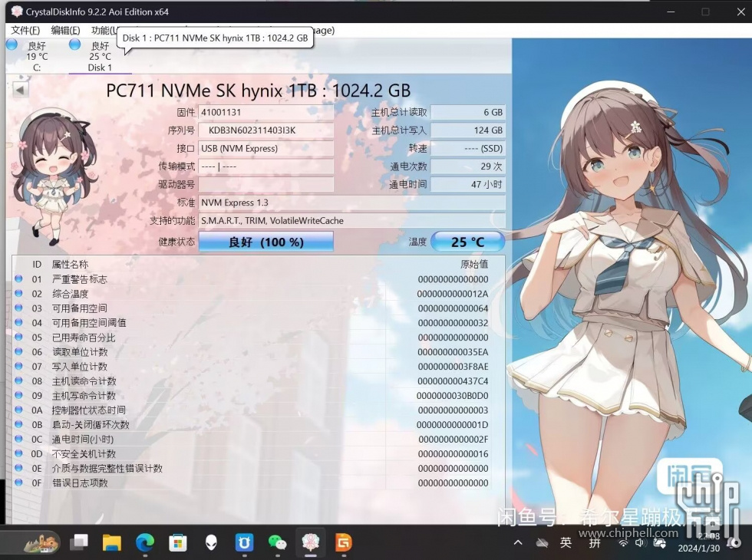
Task: Click status orb for attribute 07 写入单位计数
Action: click(18, 366)
